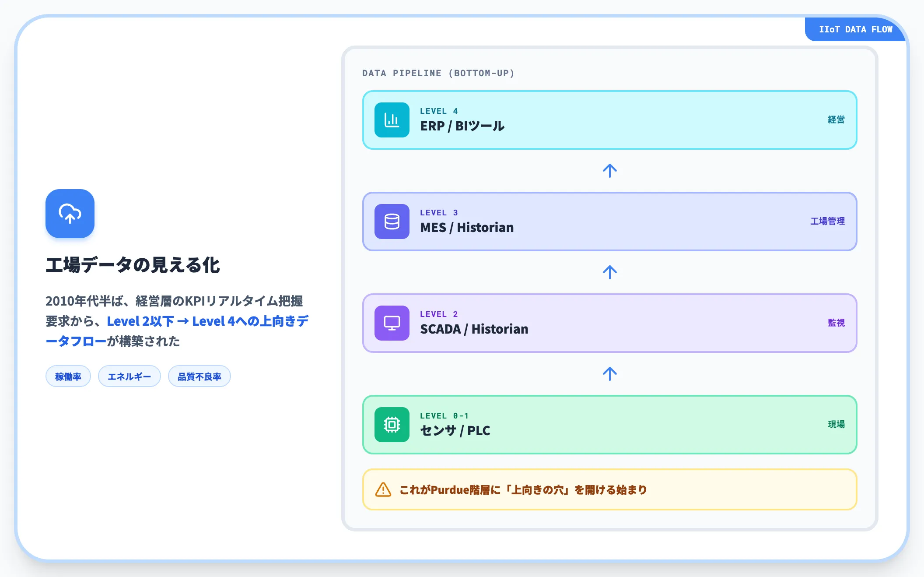Click the 現場 label
The width and height of the screenshot is (924, 577).
[x=836, y=424]
